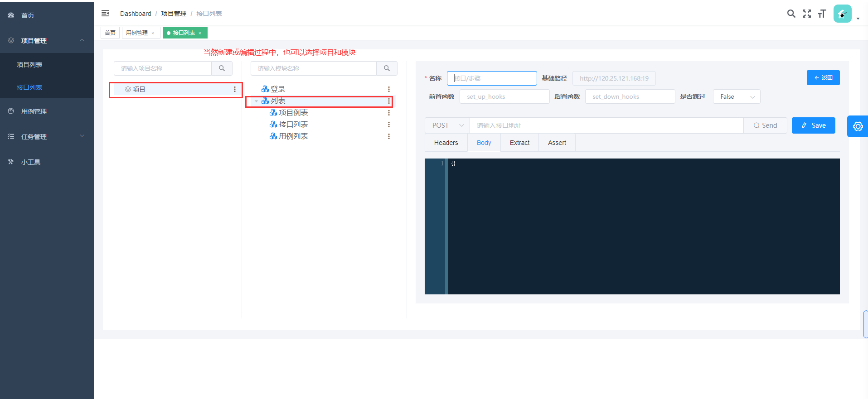868x399 pixels.
Task: Click the 基础路径 URL field
Action: point(614,78)
